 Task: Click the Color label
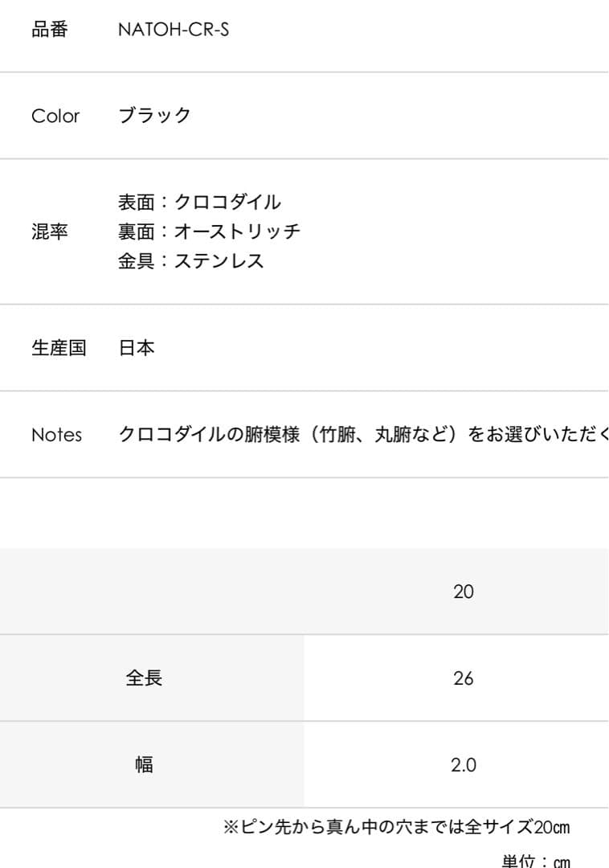click(55, 116)
